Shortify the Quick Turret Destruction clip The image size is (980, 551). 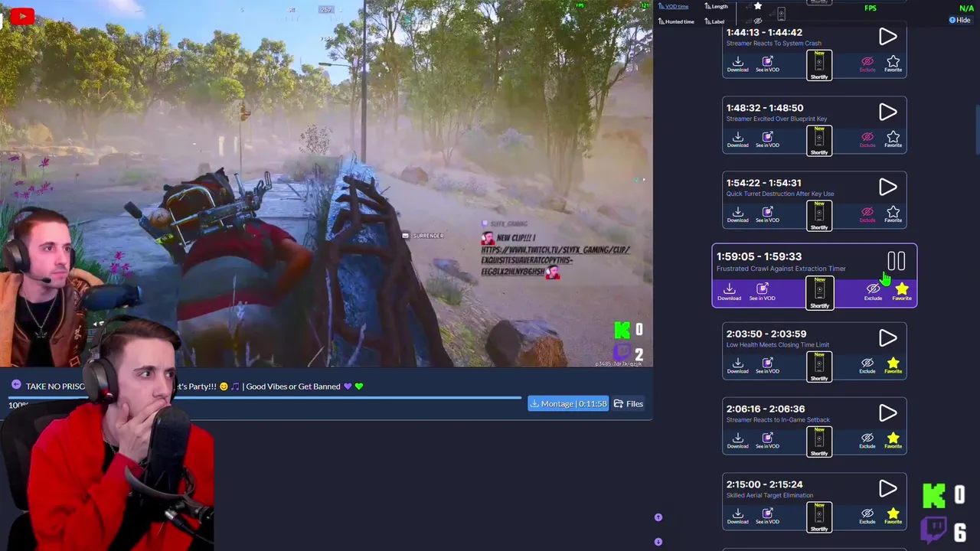[819, 216]
